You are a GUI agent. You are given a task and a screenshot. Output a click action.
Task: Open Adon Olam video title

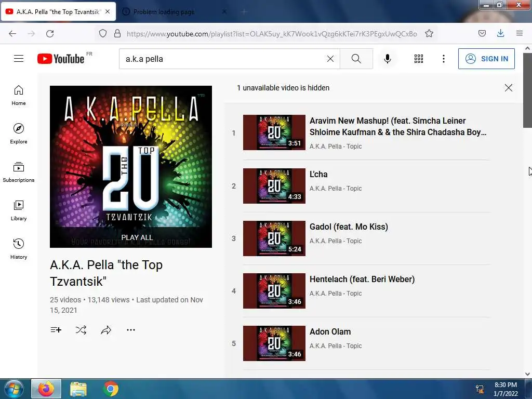point(330,331)
